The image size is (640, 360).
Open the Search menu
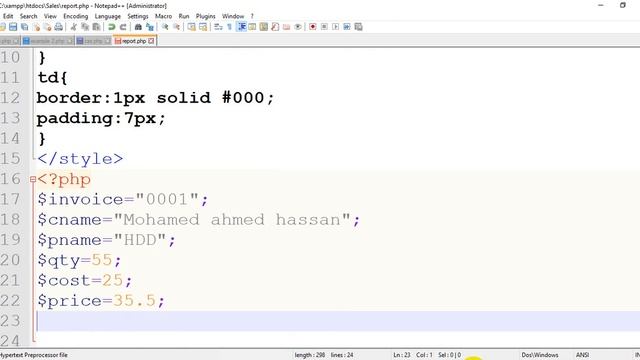click(x=29, y=16)
